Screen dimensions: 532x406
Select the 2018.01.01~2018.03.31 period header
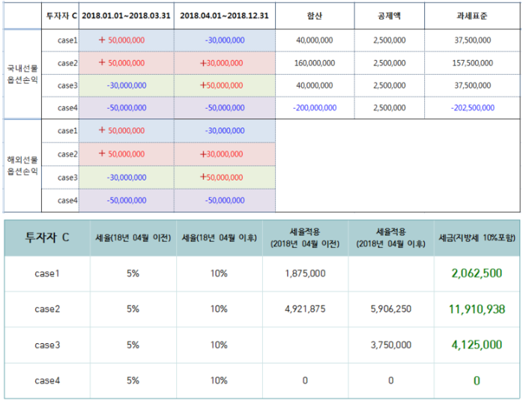tap(126, 16)
